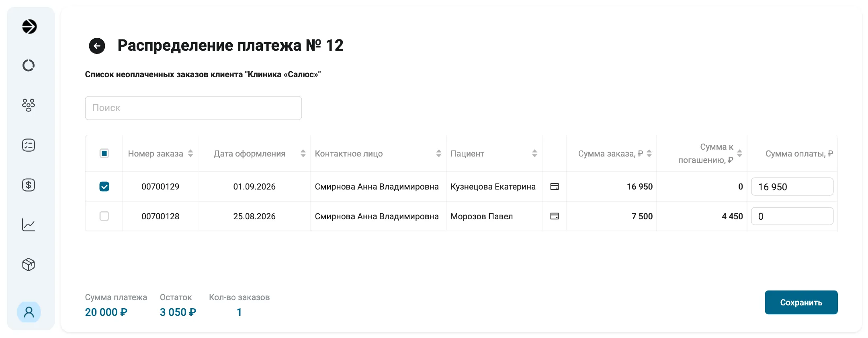This screenshot has width=868, height=338.
Task: Uncheck order 00700129 checkbox
Action: point(104,186)
